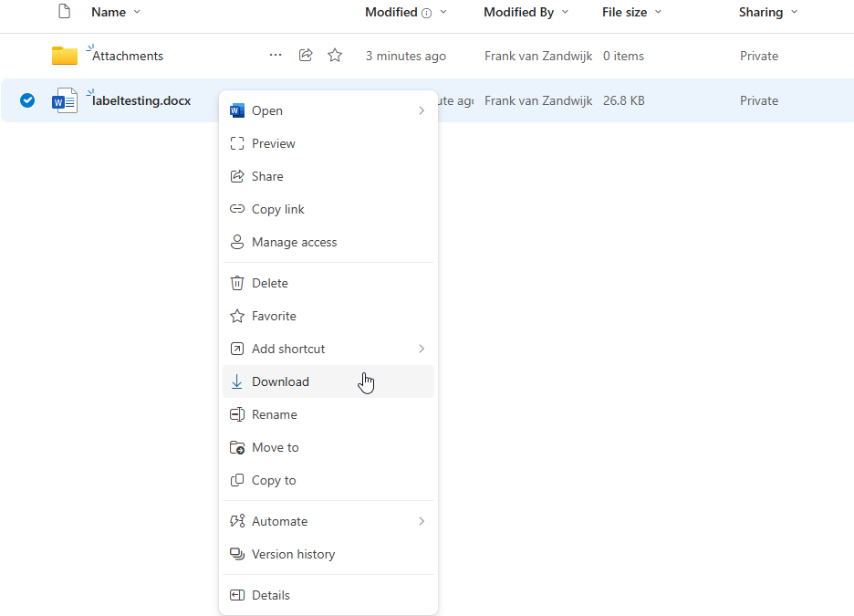Open the Attachments folder name link
The height and width of the screenshot is (616, 854).
[x=128, y=56]
